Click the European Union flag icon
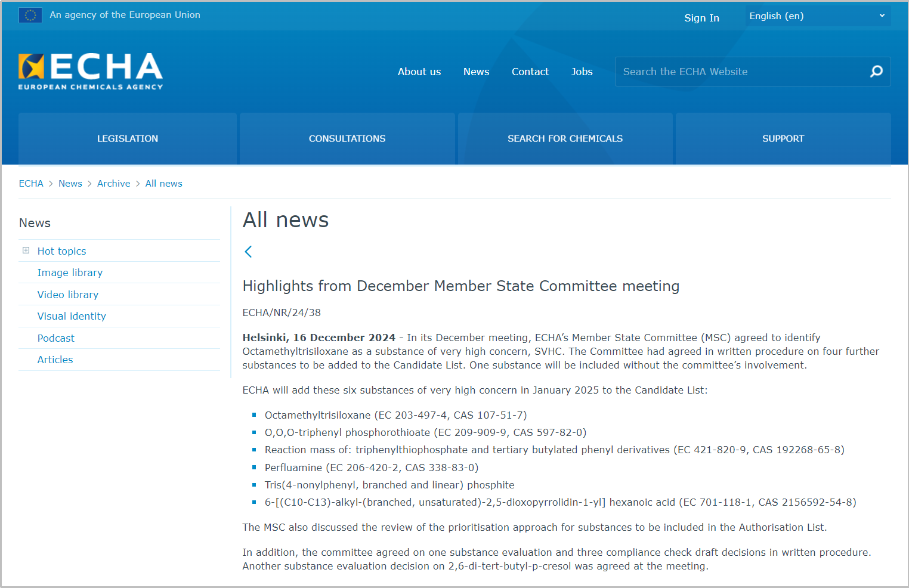The height and width of the screenshot is (588, 909). point(30,15)
